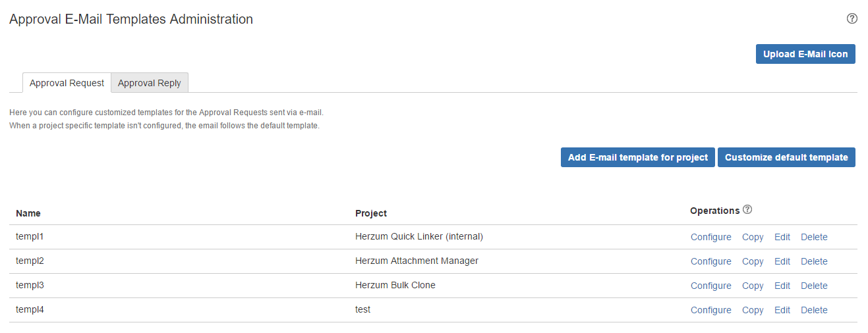Delete the templ2 template
868x333 pixels.
[814, 261]
